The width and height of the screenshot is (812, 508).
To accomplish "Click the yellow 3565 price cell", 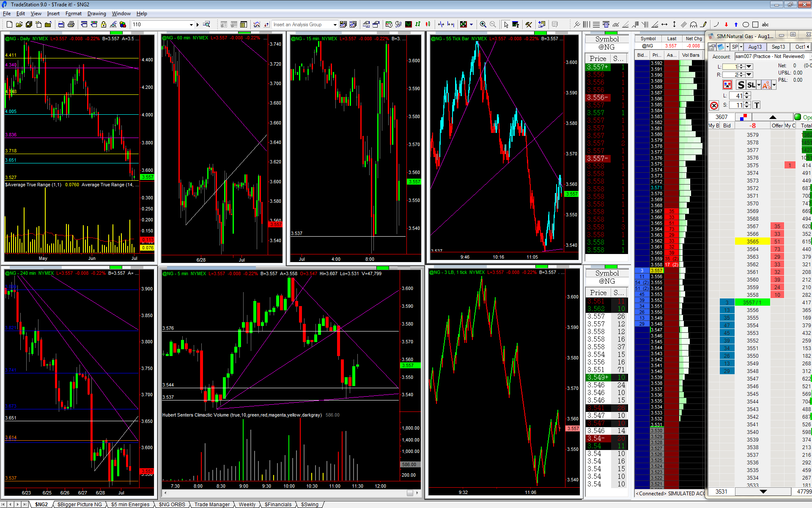I will pos(752,241).
